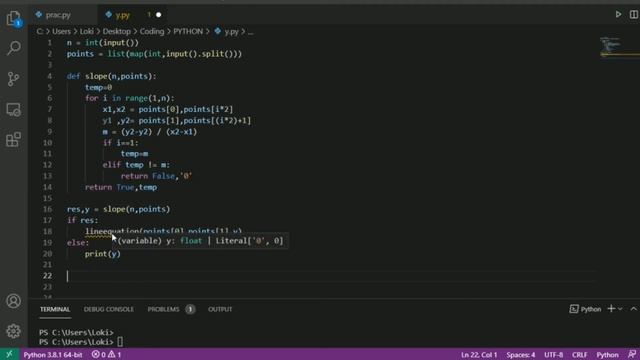The image size is (640, 360).
Task: Open the Remote Explorer view
Action: [x=13, y=109]
